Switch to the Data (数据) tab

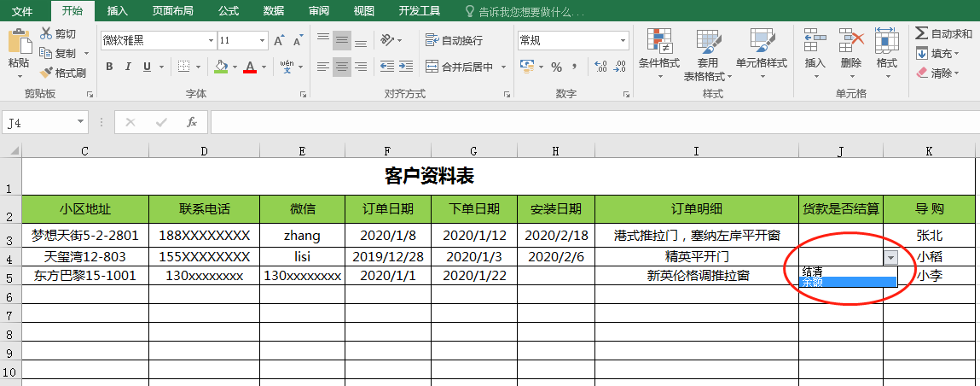[x=274, y=10]
